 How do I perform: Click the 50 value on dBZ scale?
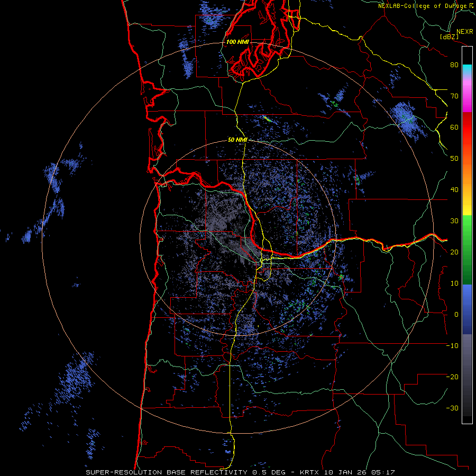click(454, 159)
